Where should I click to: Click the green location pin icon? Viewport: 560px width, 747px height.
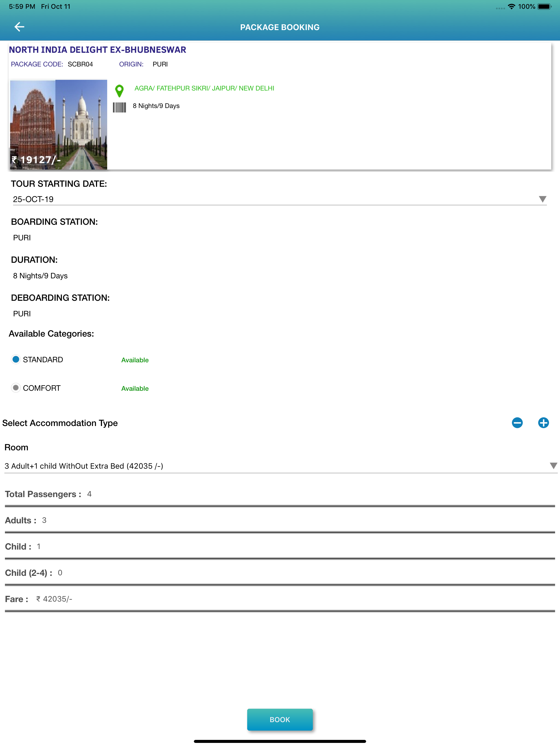119,91
